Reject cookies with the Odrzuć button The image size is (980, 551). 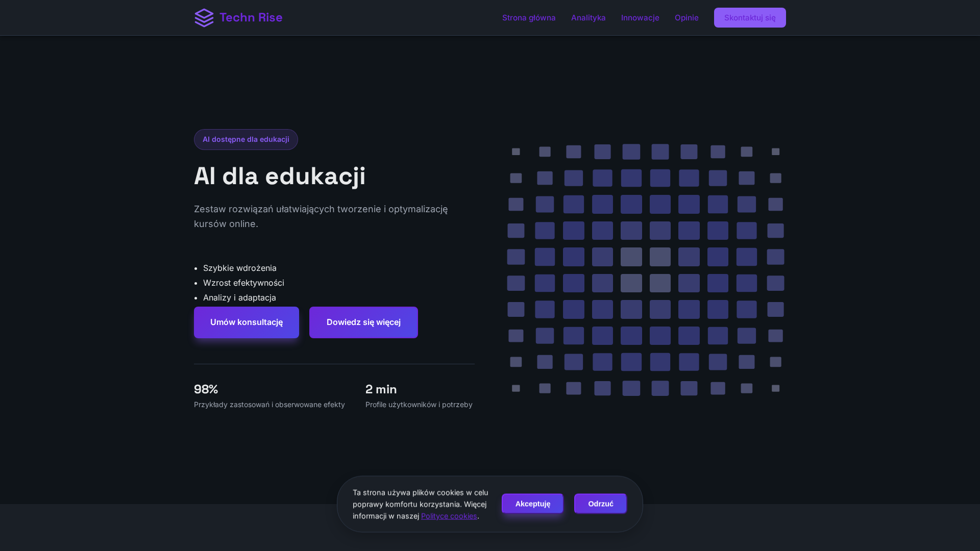[x=600, y=504]
